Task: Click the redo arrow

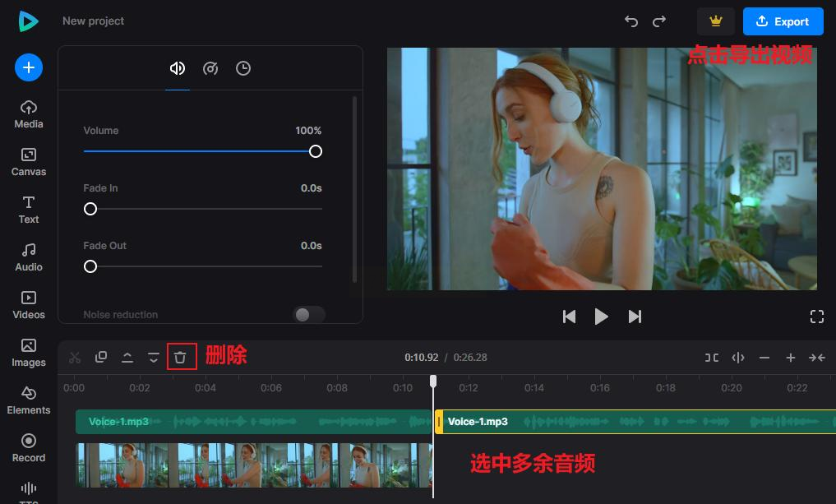Action: (659, 21)
